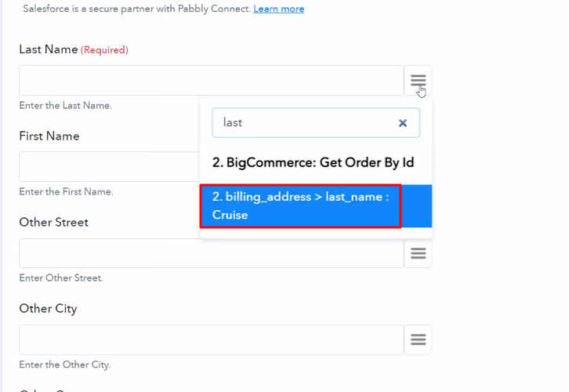Screen dimensions: 569x392
Task: Open the Other City field mapping menu icon
Action: coord(418,339)
